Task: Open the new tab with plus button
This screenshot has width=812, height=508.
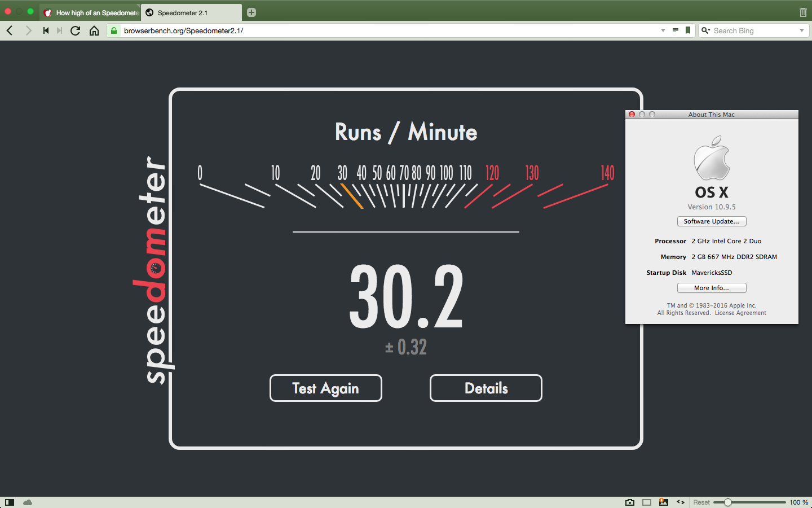Action: (x=251, y=12)
